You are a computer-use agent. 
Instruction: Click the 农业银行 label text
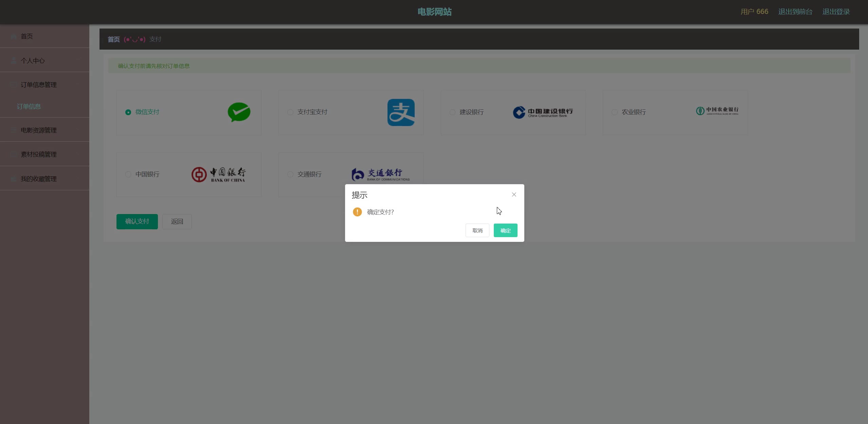click(x=634, y=112)
